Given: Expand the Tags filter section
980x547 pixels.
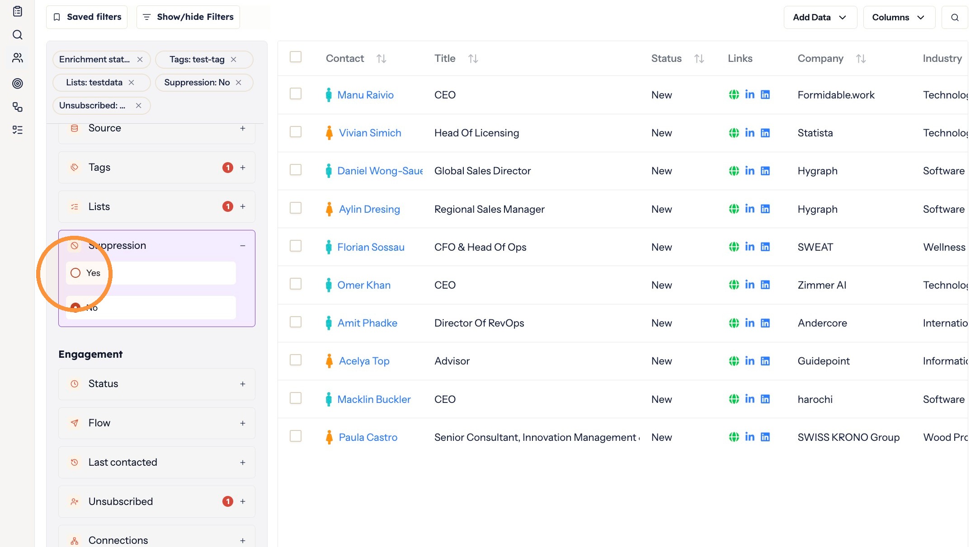Looking at the screenshot, I should (x=243, y=168).
